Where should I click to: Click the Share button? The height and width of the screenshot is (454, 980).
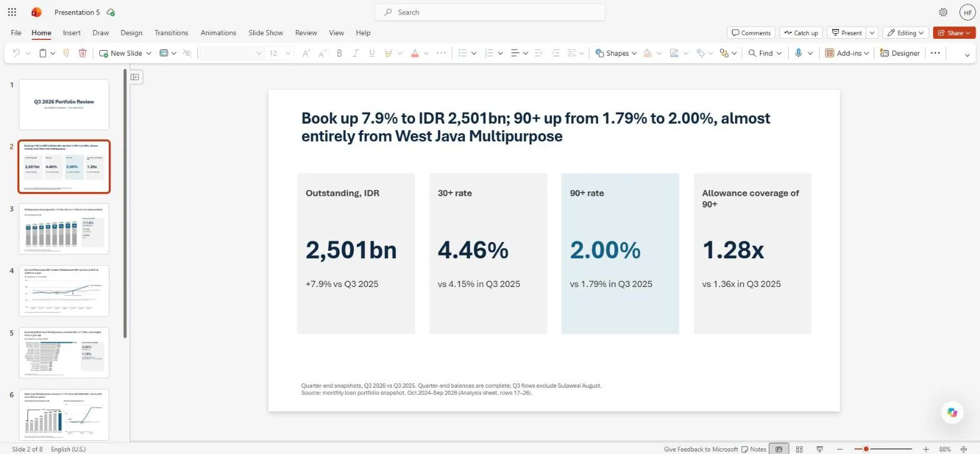click(954, 33)
